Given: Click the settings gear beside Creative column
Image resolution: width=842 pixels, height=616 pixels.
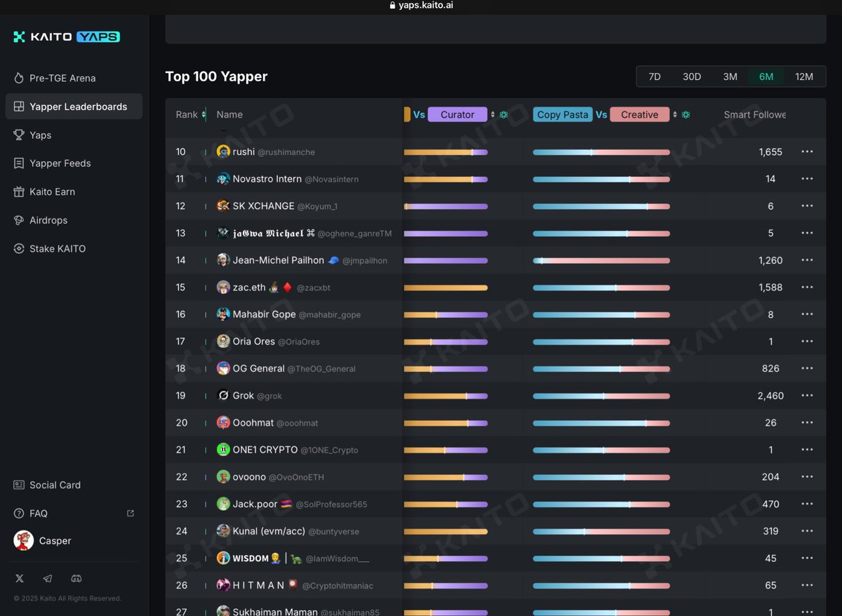Looking at the screenshot, I should [686, 114].
